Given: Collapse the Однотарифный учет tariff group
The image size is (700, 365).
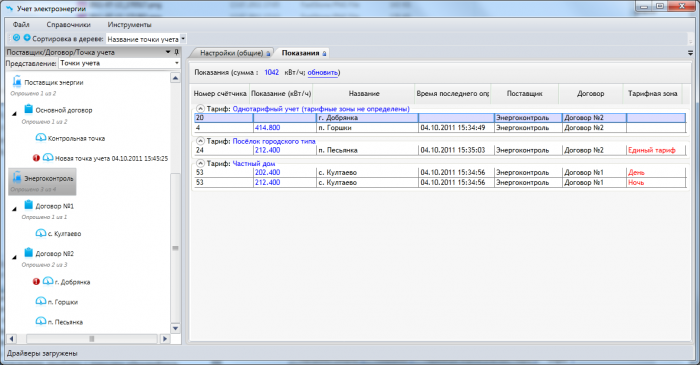Looking at the screenshot, I should 200,108.
